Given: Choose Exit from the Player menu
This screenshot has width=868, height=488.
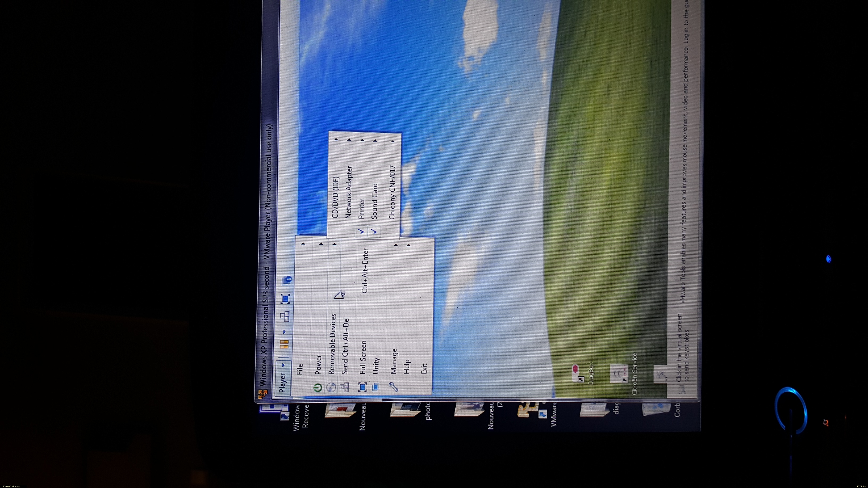Looking at the screenshot, I should pos(424,368).
